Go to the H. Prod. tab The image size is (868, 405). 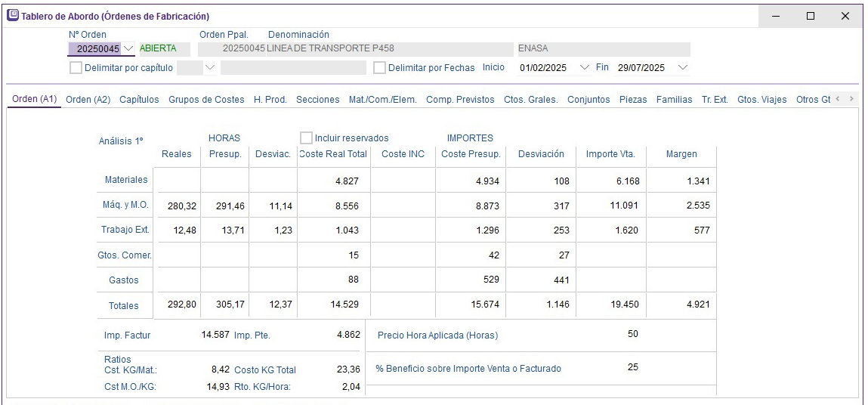(x=270, y=100)
